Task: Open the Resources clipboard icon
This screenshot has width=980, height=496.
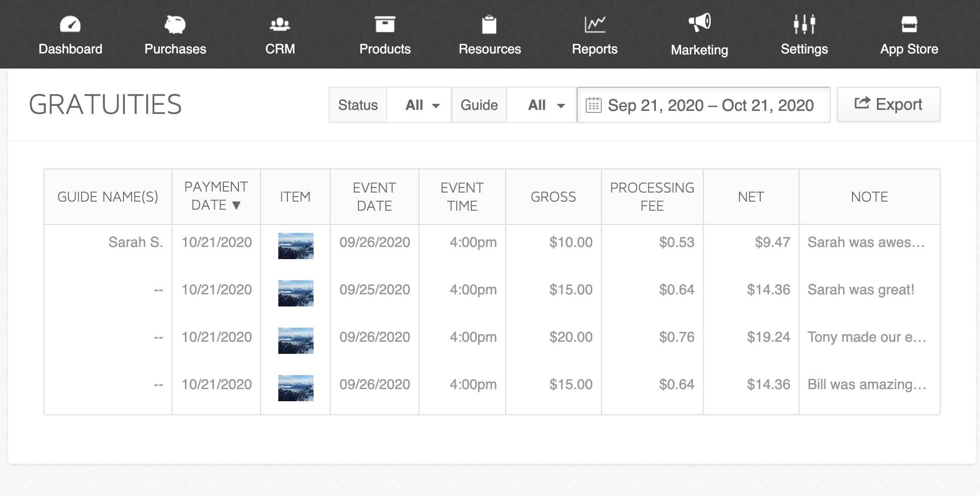Action: [x=489, y=24]
